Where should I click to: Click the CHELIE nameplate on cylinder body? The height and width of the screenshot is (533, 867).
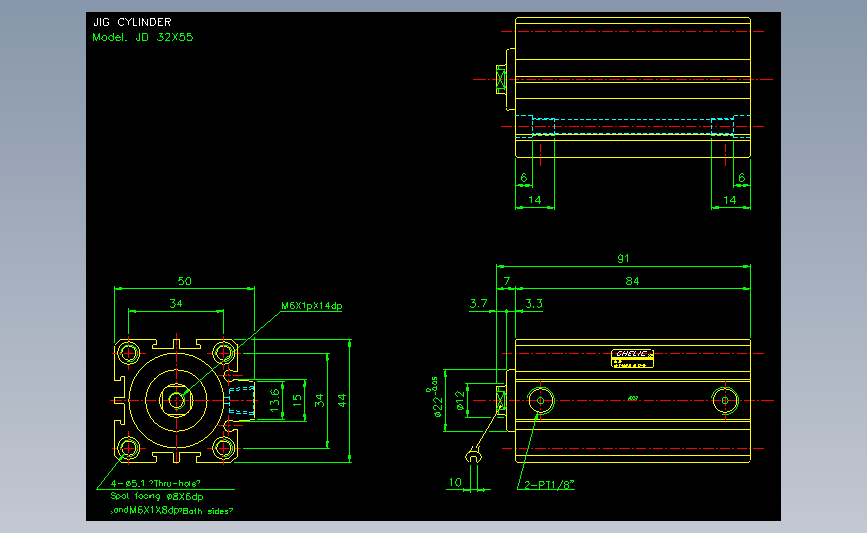[632, 358]
